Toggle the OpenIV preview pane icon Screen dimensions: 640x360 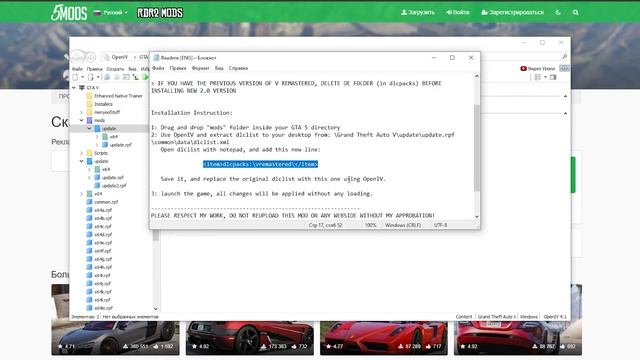pos(553,77)
